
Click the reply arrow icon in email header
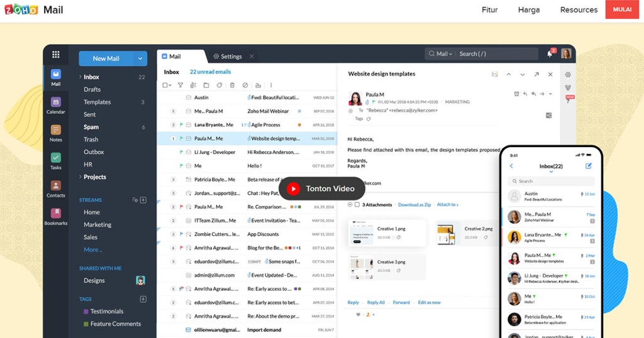tap(525, 94)
